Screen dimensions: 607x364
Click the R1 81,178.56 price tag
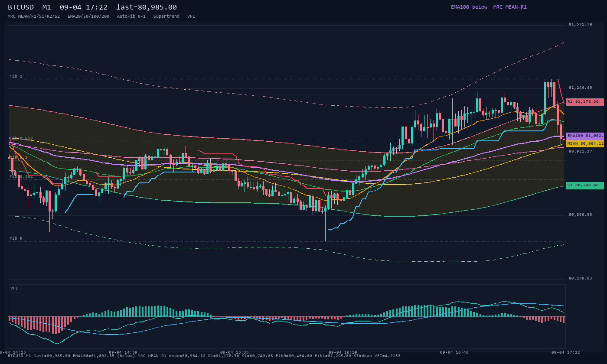pos(585,102)
